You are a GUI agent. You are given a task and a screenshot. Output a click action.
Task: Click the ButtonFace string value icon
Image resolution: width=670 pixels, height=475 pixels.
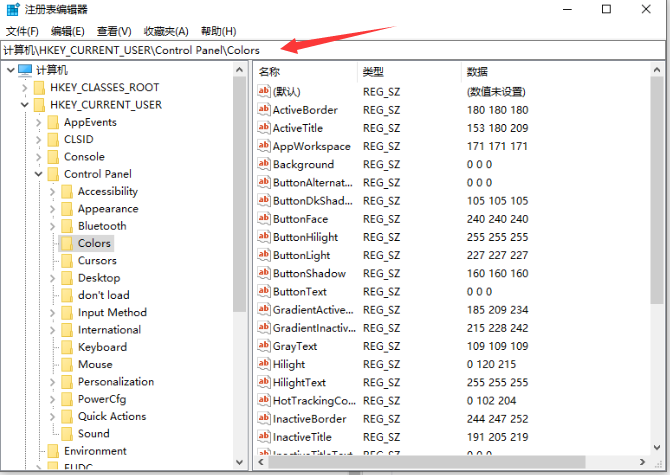click(x=264, y=219)
